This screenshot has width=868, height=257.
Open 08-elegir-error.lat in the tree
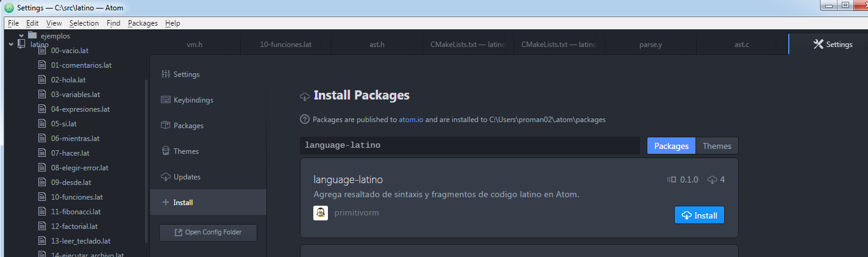(x=80, y=168)
